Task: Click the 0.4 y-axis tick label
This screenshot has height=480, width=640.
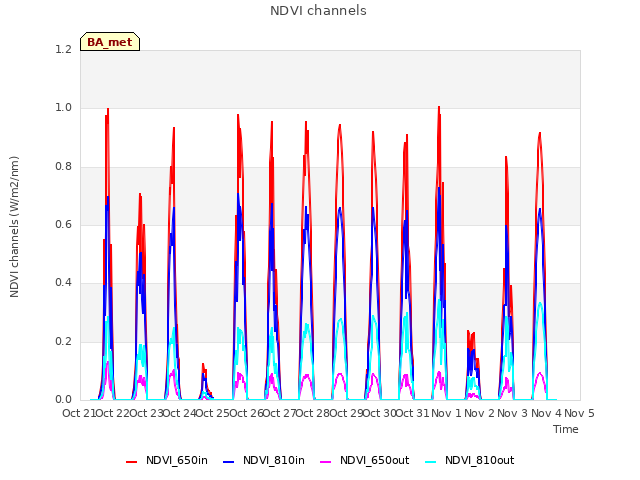Action: coord(63,283)
